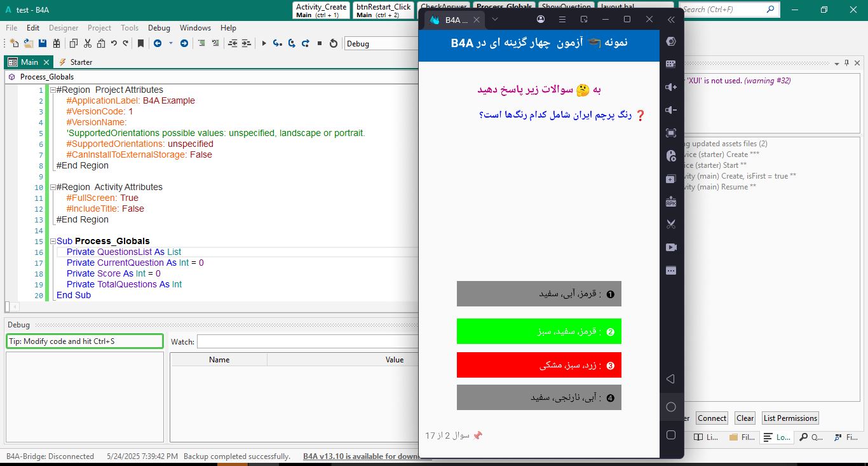This screenshot has height=466, width=868.
Task: Click emulator screenshot scissors icon
Action: click(671, 224)
